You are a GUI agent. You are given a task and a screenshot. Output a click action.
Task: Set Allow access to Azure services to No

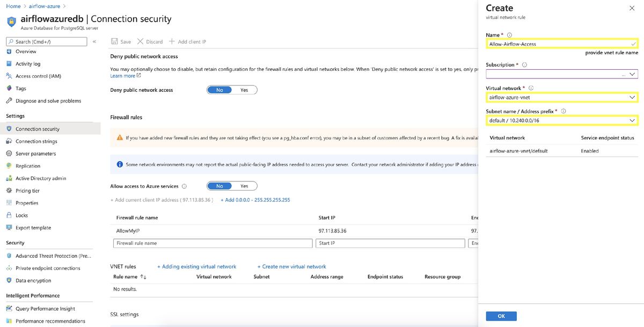point(219,186)
